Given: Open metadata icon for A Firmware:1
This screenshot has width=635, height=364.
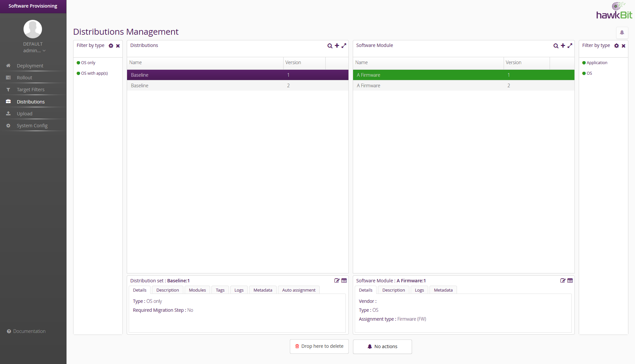Looking at the screenshot, I should [570, 281].
